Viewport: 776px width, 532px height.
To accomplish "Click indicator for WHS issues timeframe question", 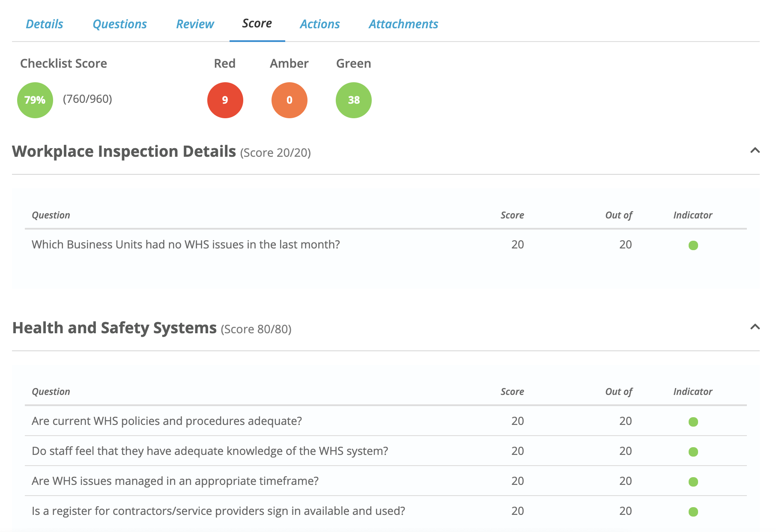I will click(x=693, y=481).
